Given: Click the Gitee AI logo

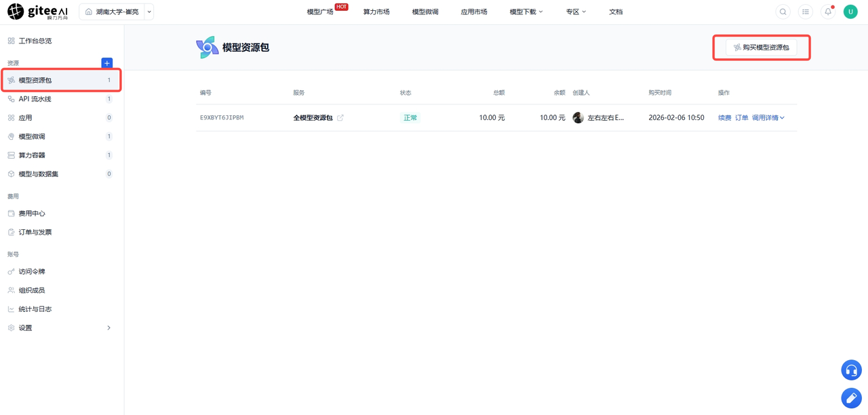Looking at the screenshot, I should (x=37, y=12).
